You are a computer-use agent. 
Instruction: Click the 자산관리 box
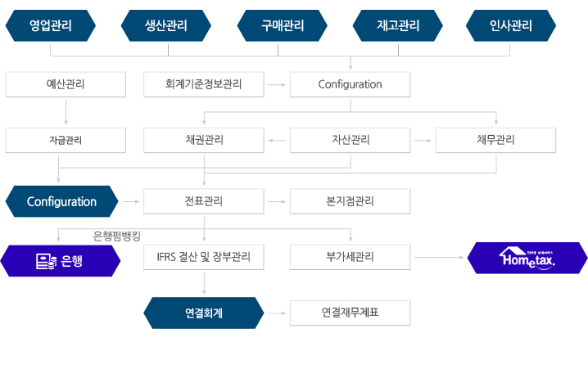click(350, 140)
